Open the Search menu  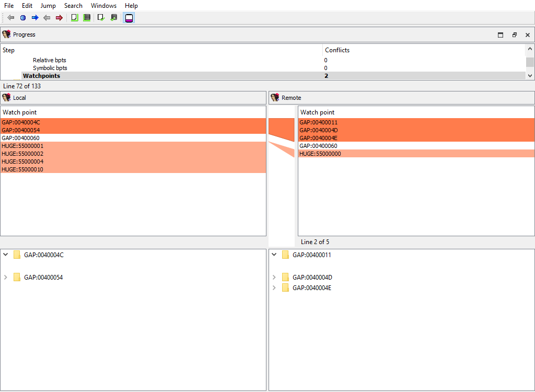(x=73, y=6)
